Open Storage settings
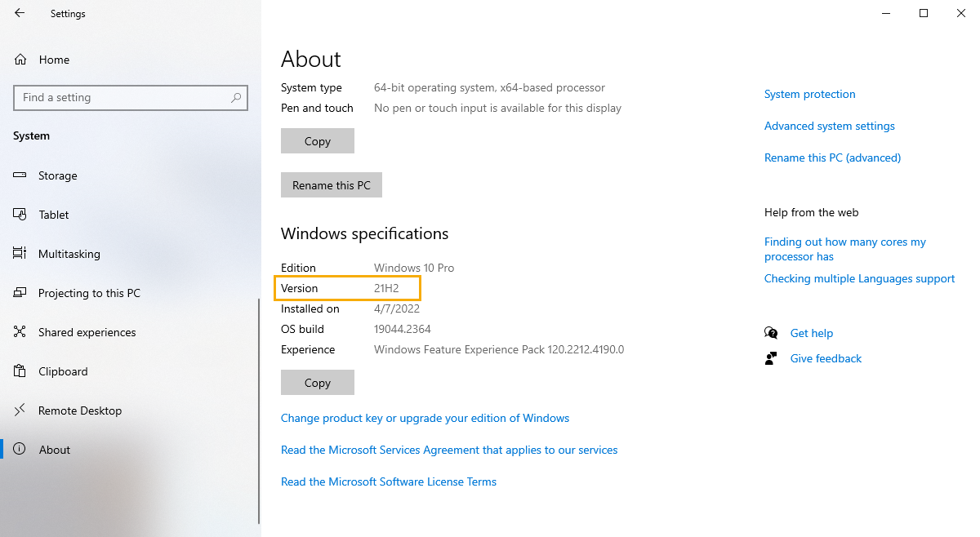 point(131,175)
